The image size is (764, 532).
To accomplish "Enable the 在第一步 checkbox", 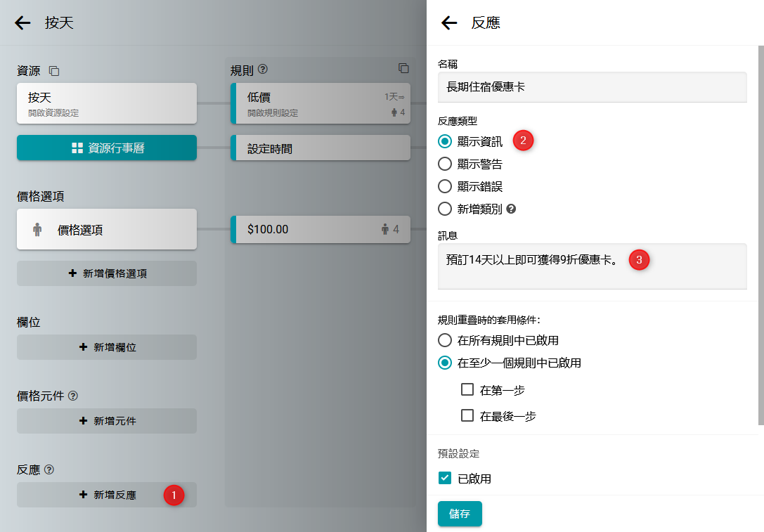I will pos(467,390).
